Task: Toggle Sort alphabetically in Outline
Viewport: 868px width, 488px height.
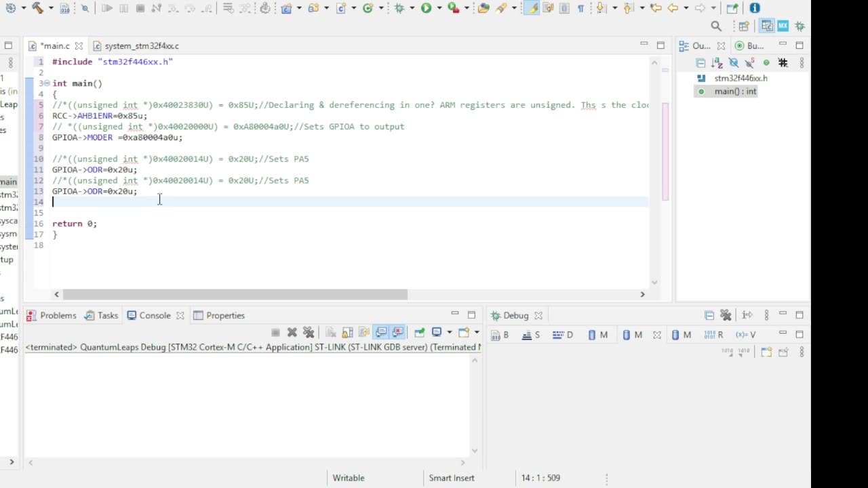Action: coord(717,63)
